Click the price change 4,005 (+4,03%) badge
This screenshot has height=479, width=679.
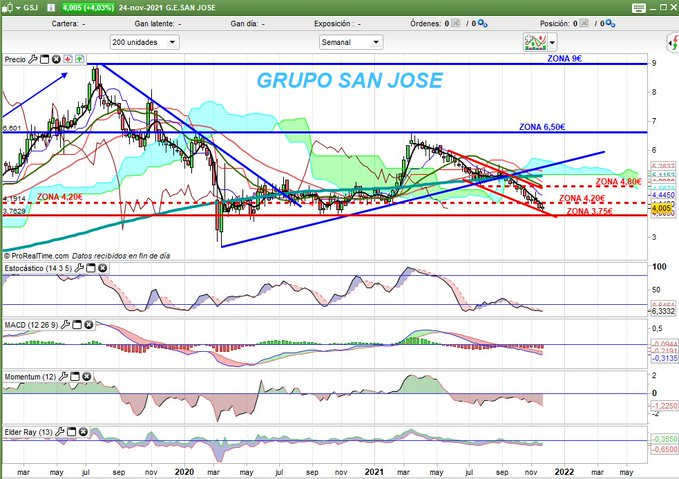[x=88, y=8]
